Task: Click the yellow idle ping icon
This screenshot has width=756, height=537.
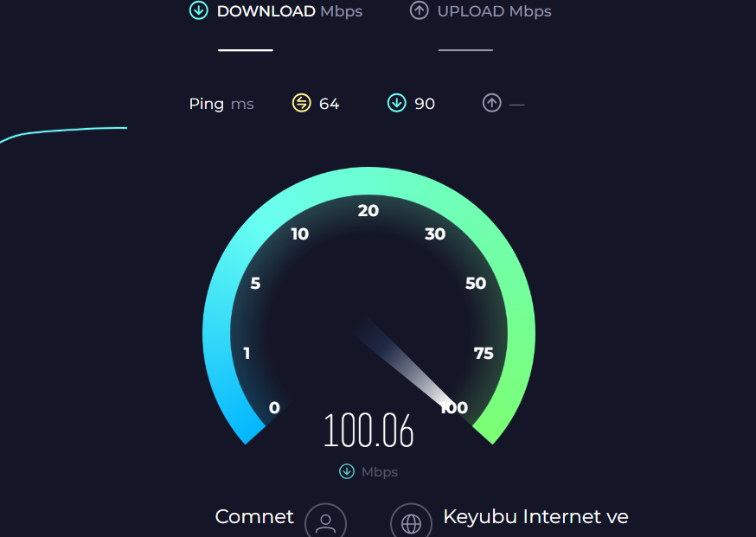Action: (302, 103)
